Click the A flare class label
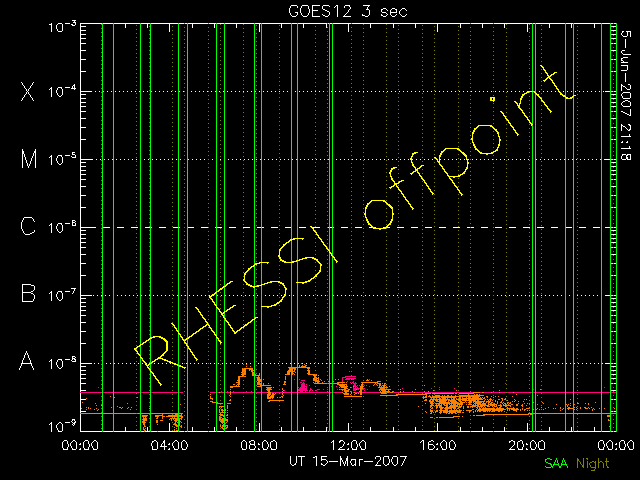Viewport: 640px width, 480px height. 27,361
